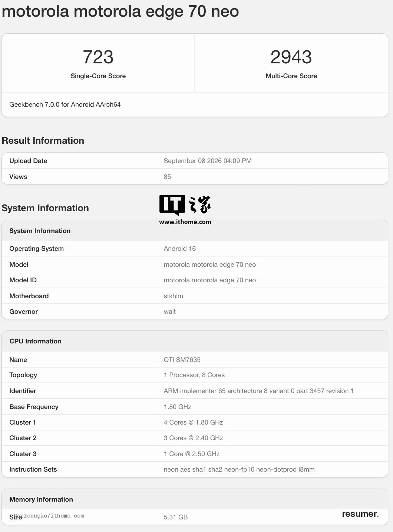Click the 'Motherboard' row label
Screen dimensions: 393x532
click(x=29, y=296)
